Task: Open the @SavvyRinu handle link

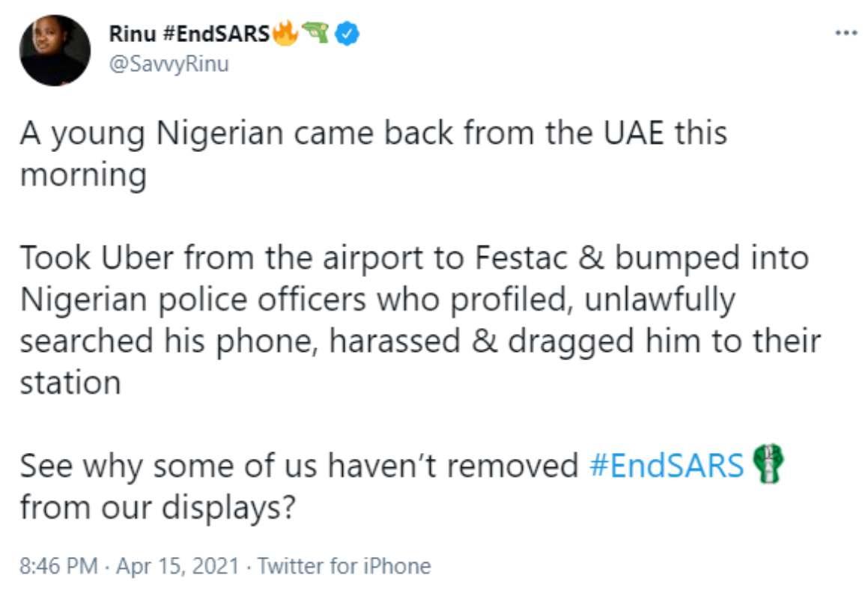Action: tap(169, 64)
